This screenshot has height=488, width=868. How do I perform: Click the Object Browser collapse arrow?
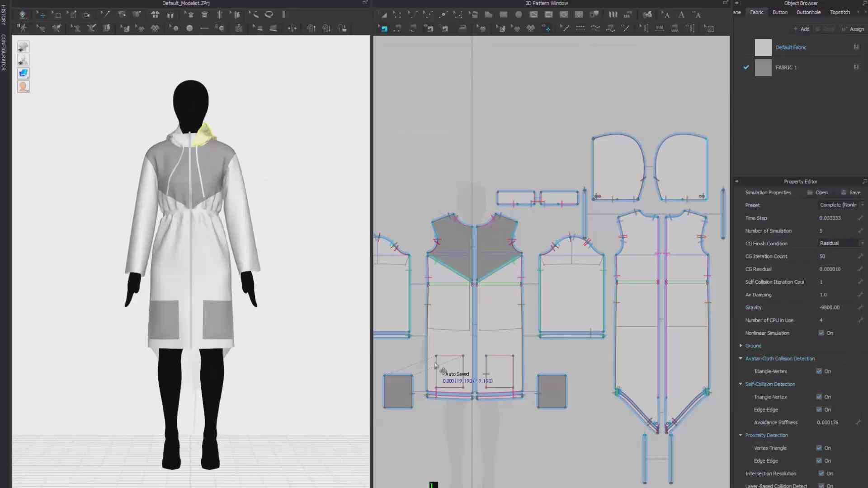pyautogui.click(x=737, y=3)
